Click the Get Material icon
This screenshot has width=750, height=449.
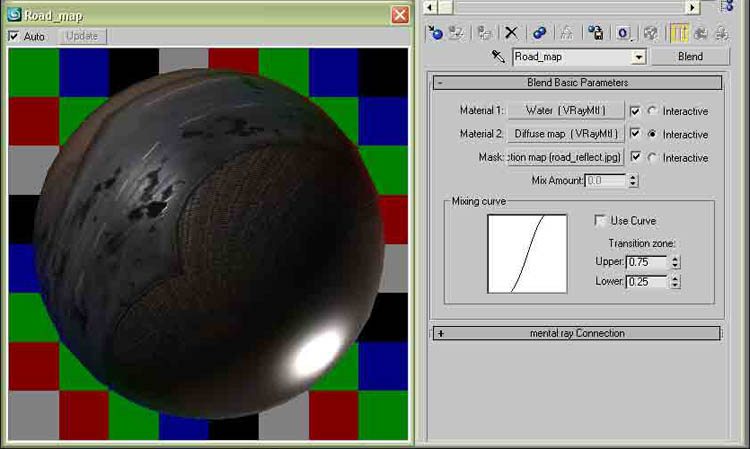pos(435,33)
